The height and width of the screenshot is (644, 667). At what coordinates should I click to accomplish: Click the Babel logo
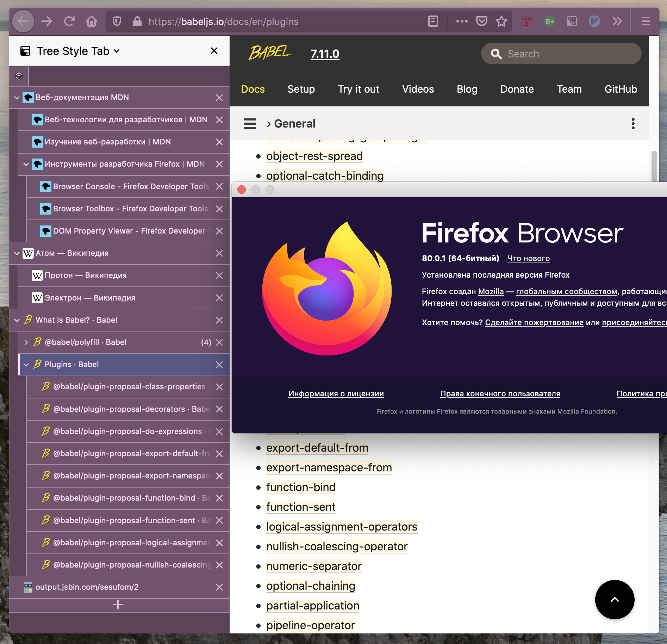tap(269, 53)
